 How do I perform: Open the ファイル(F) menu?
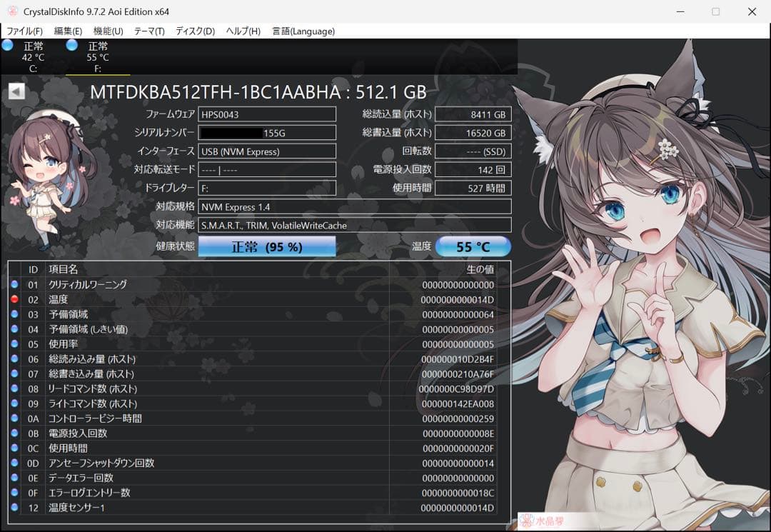(24, 31)
